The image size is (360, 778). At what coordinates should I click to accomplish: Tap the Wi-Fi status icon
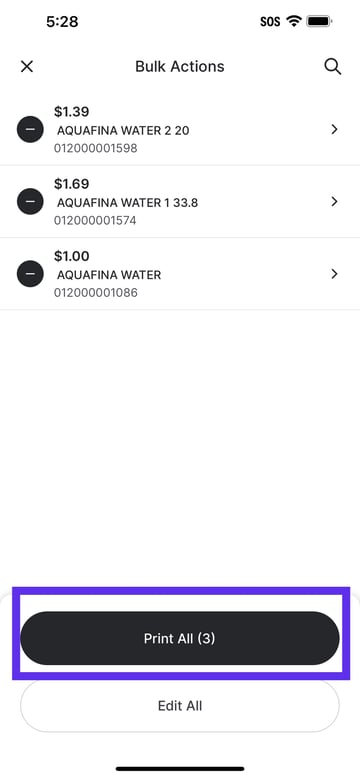tap(294, 21)
